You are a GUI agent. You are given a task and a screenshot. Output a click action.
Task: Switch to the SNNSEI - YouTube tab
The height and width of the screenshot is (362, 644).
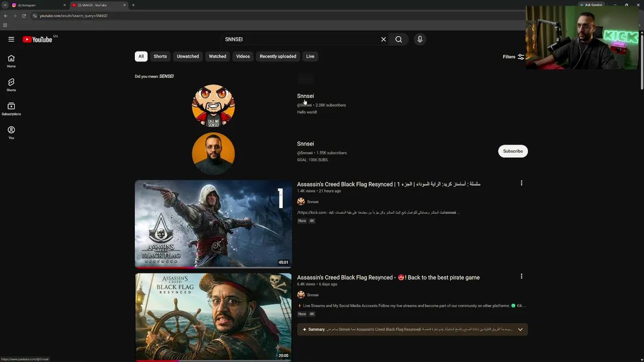coord(98,5)
